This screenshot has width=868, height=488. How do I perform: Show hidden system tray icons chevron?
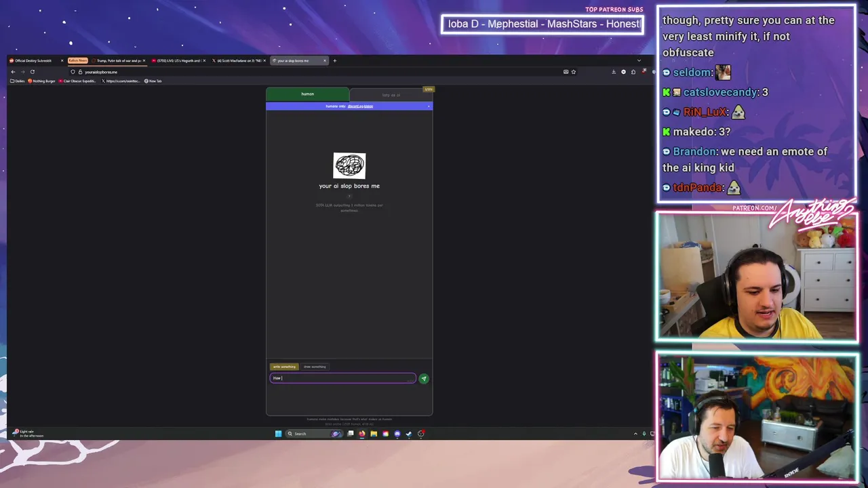[x=635, y=434]
